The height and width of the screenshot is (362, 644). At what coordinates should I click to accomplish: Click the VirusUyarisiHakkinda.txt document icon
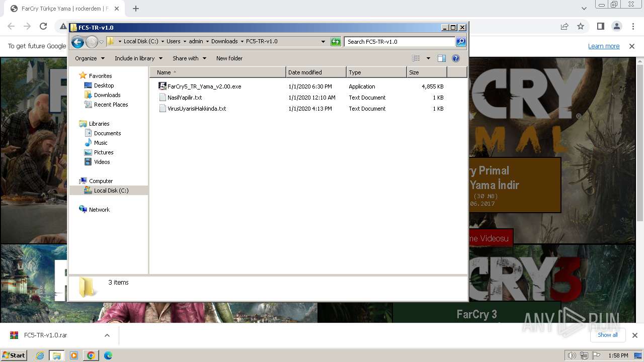(163, 109)
